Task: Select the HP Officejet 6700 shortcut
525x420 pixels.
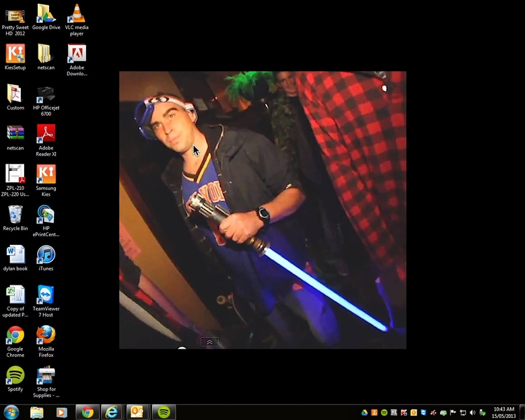Action: coord(46,100)
